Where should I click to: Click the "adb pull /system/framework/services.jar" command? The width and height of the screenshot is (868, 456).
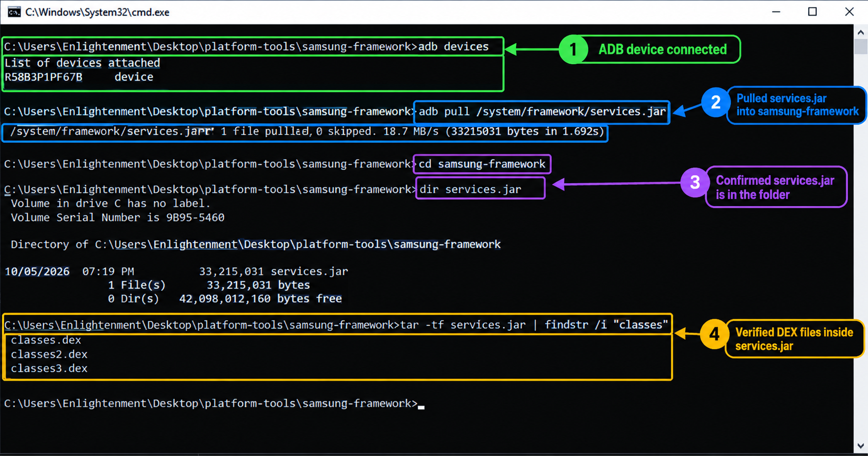pyautogui.click(x=542, y=111)
